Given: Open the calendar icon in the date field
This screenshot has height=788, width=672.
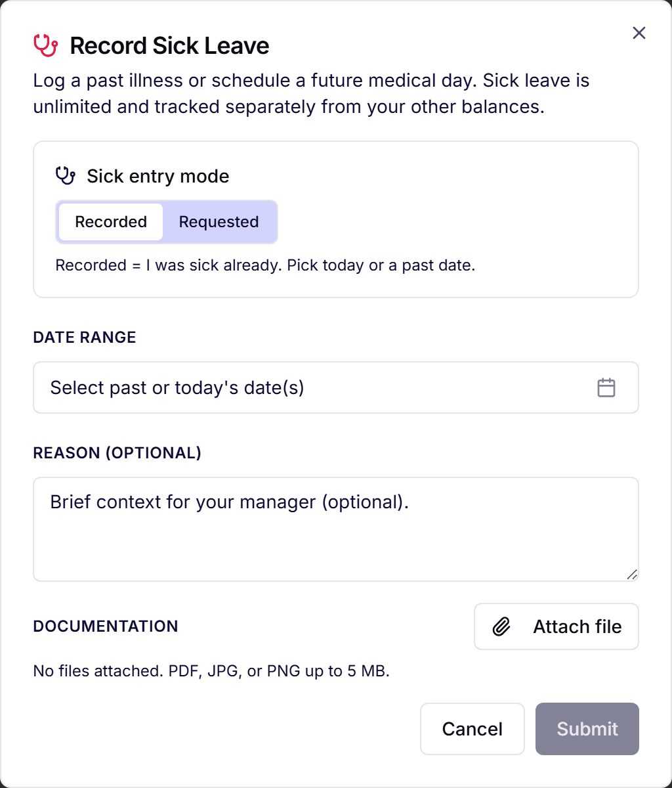Looking at the screenshot, I should point(606,387).
